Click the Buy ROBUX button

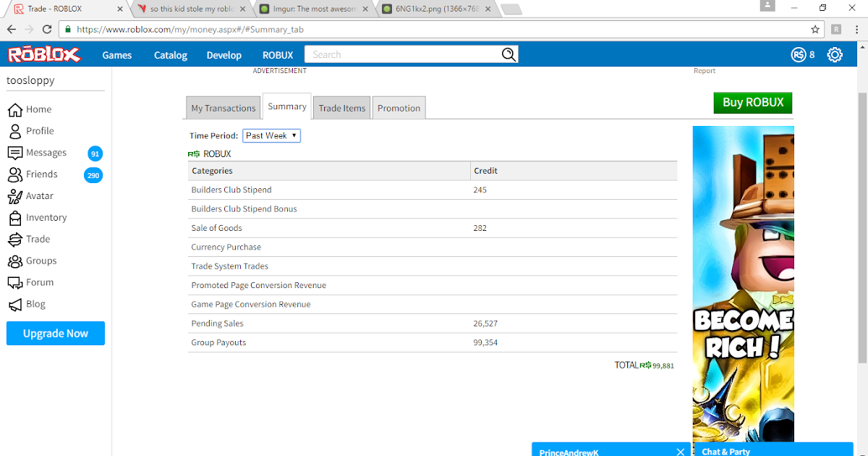tap(753, 103)
